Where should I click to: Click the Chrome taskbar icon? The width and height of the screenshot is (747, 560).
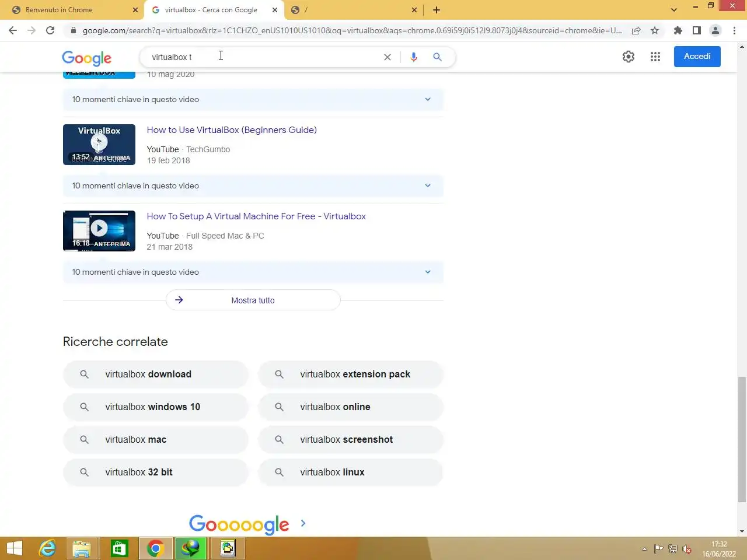[x=155, y=548]
